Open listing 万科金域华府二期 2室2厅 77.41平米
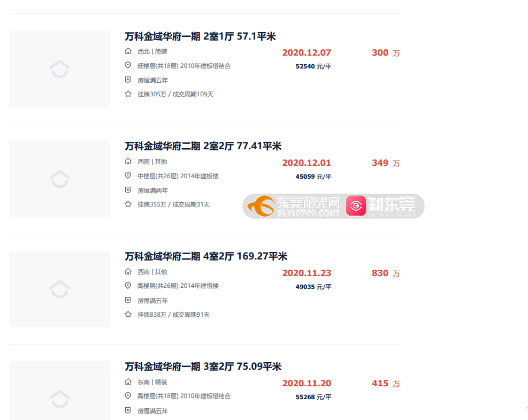 pyautogui.click(x=203, y=146)
